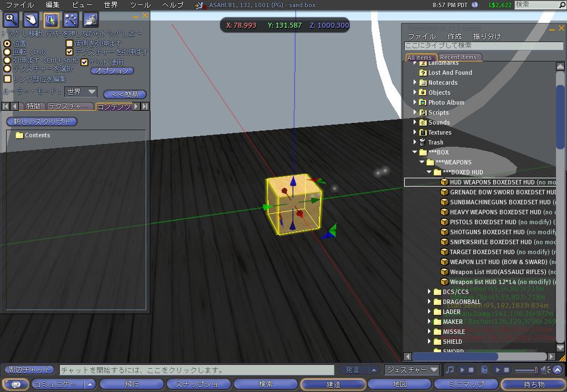Viewport: 567px width, 392px height.
Task: Select the 引伸ばす (Ctrl+Shift) stretch radio button
Action: pyautogui.click(x=7, y=60)
